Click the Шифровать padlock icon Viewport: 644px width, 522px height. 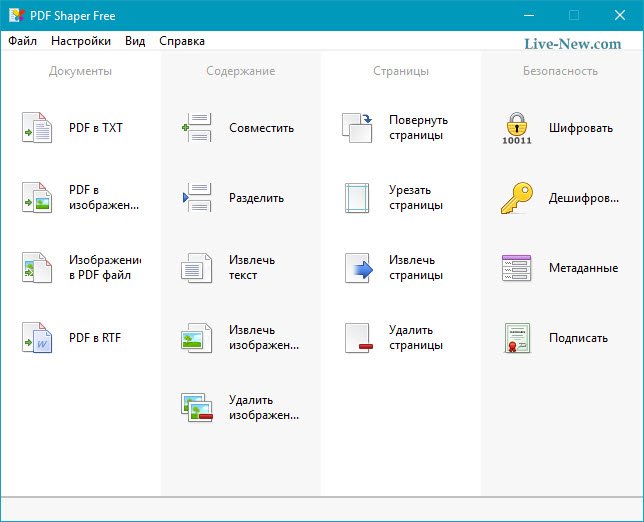point(517,128)
